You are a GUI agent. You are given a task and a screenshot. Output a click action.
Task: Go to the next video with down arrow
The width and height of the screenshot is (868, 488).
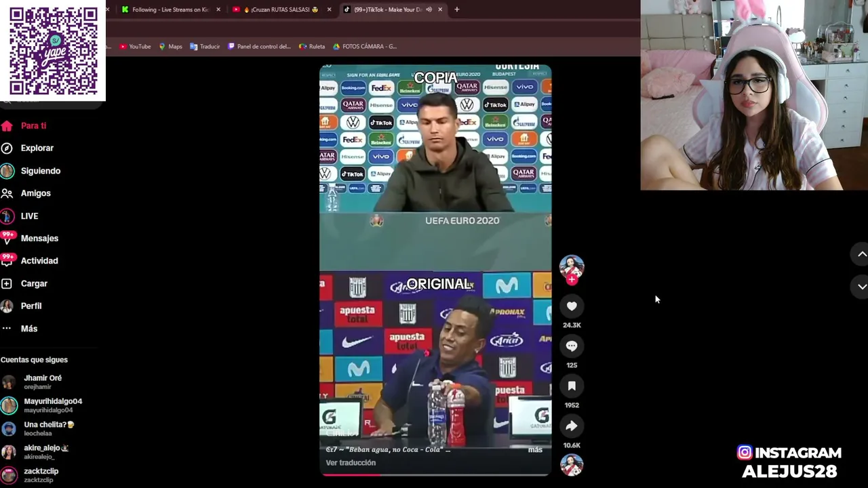pyautogui.click(x=862, y=287)
